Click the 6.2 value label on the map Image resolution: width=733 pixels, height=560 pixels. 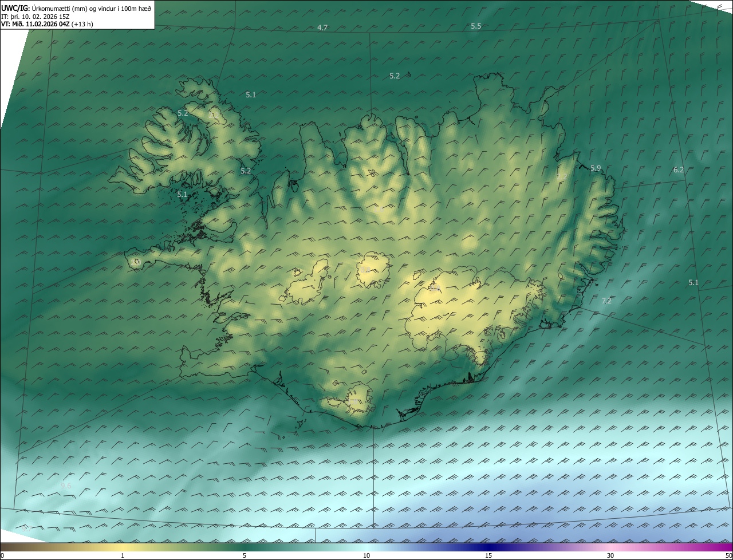click(679, 169)
